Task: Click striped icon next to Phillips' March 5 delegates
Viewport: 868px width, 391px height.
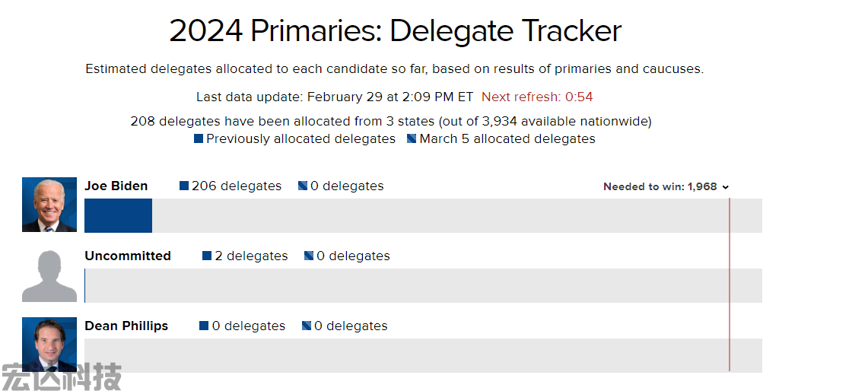Action: coord(306,326)
